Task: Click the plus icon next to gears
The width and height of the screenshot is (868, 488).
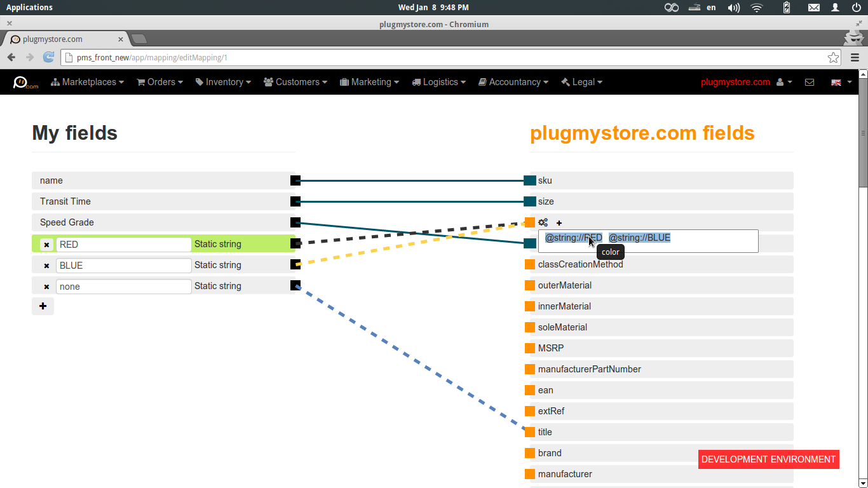Action: (x=559, y=223)
